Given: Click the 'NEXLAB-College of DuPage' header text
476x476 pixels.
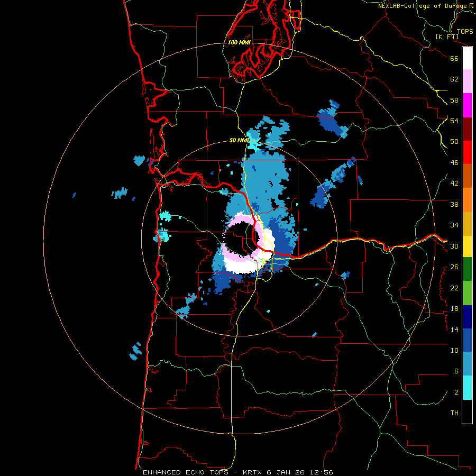Looking at the screenshot, I should pos(423,6).
